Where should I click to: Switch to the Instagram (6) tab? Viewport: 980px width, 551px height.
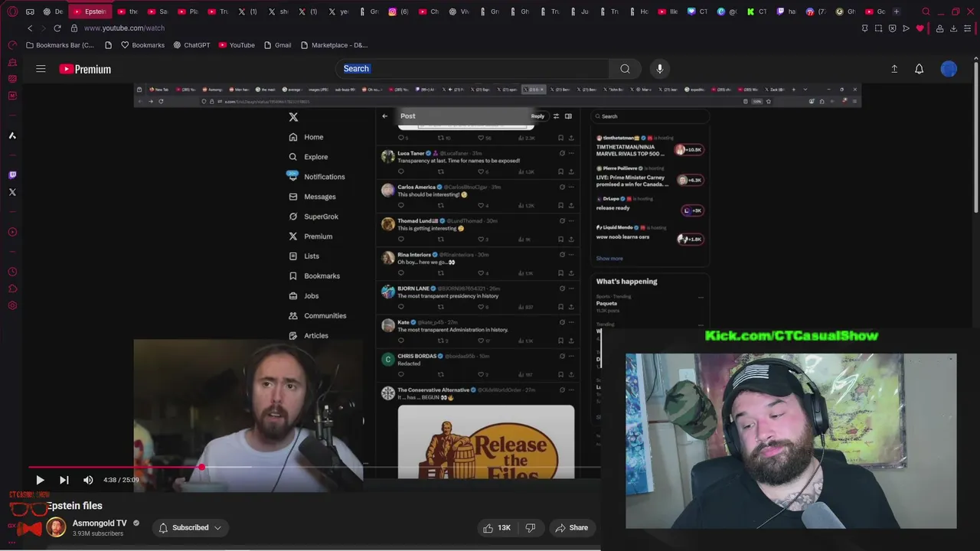click(398, 11)
